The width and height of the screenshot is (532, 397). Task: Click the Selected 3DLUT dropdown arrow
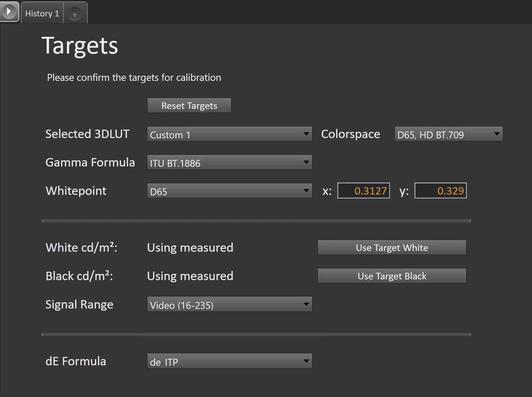tap(306, 134)
